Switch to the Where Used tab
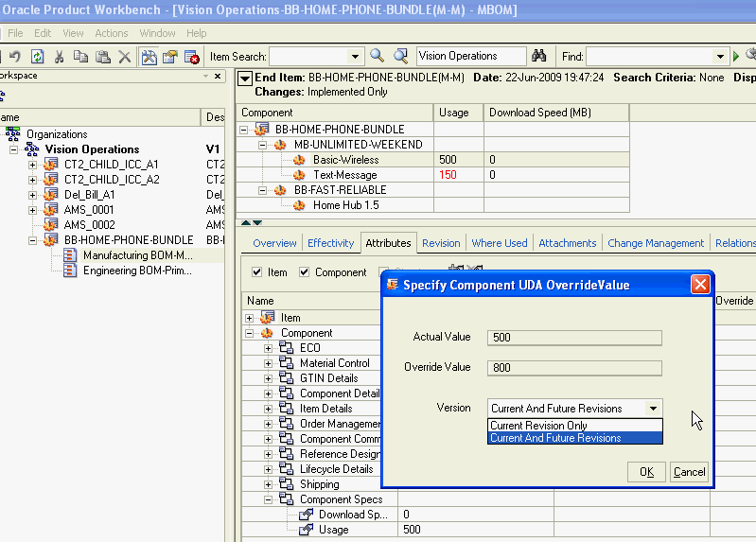 [x=500, y=243]
